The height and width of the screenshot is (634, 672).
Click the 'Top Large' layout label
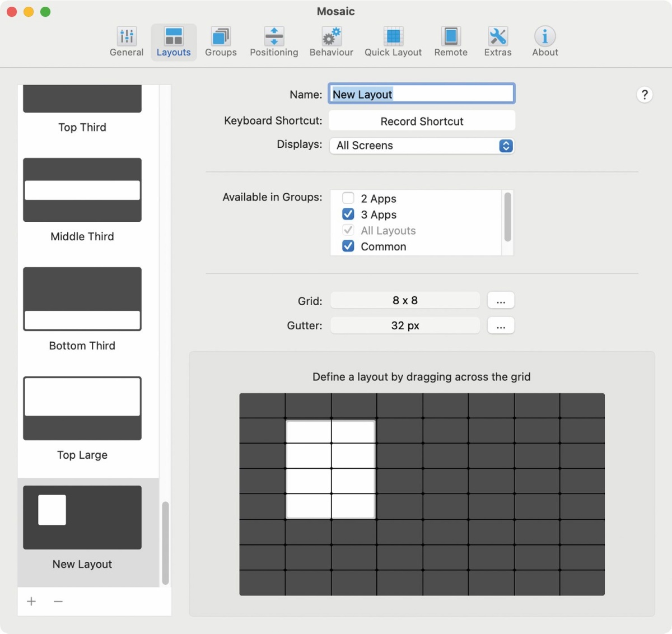tap(82, 455)
